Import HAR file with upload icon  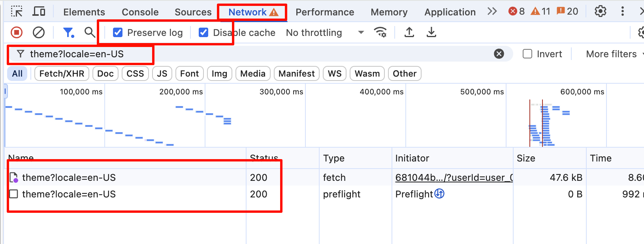[x=409, y=32]
